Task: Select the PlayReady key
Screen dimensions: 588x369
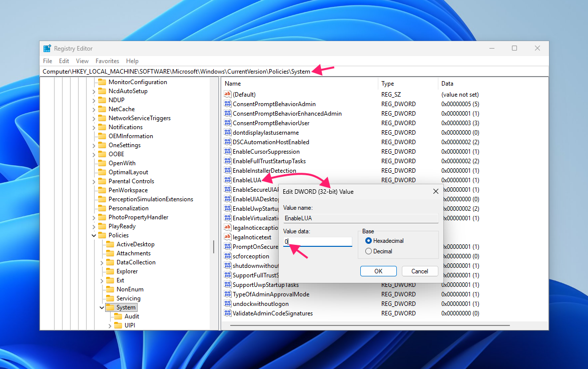Action: [x=122, y=226]
